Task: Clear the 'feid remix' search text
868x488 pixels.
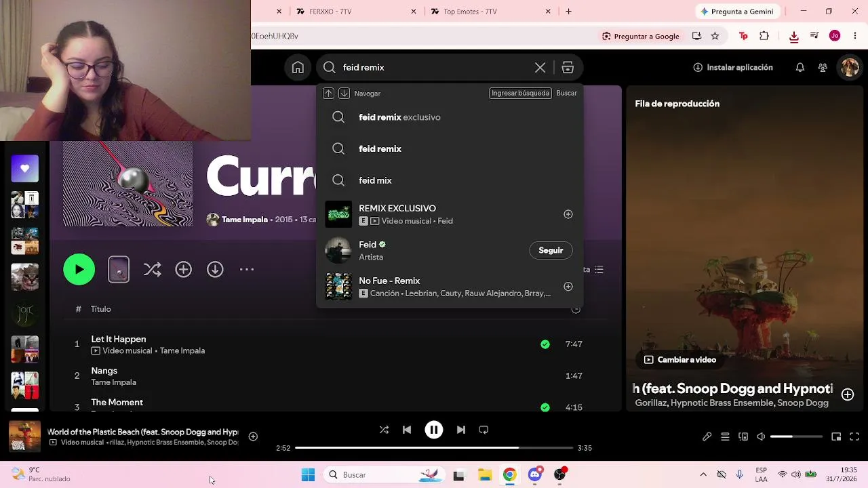Action: [540, 67]
